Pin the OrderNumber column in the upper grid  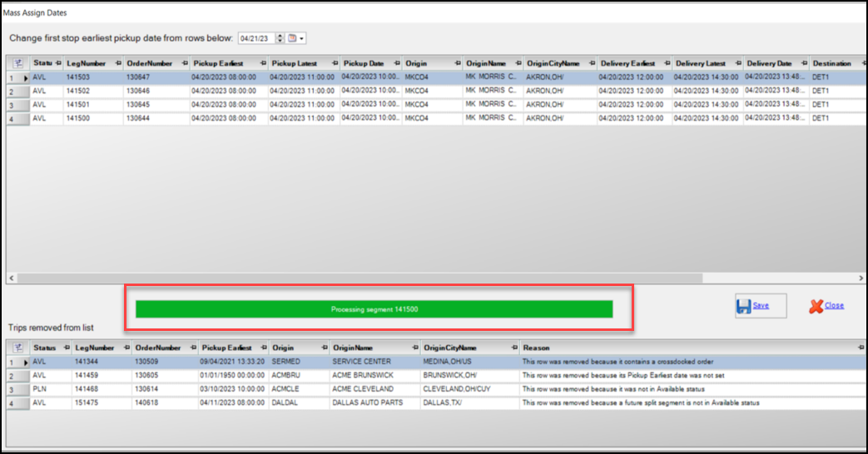(x=185, y=63)
